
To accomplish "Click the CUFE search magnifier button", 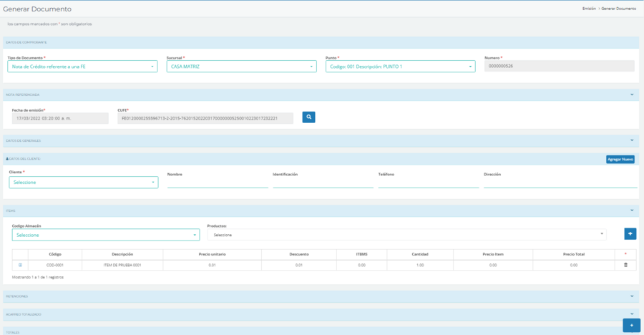I will tap(308, 117).
